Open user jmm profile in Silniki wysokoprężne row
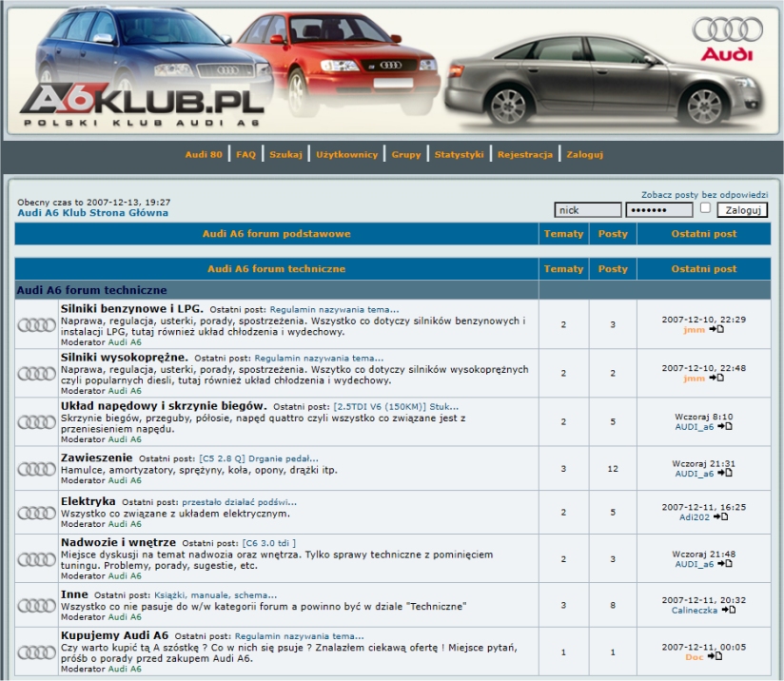The height and width of the screenshot is (681, 784). [x=694, y=378]
